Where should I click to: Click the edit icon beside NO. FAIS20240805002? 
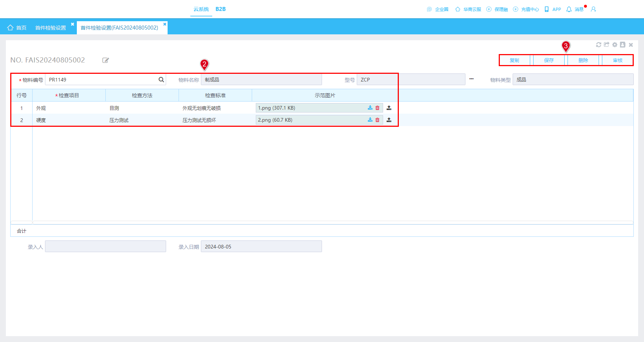pyautogui.click(x=106, y=60)
